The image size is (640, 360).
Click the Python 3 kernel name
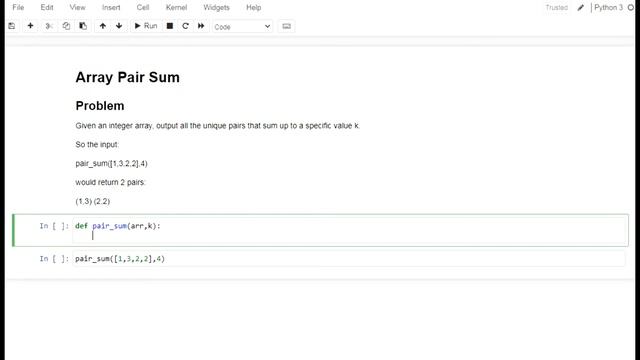click(608, 7)
